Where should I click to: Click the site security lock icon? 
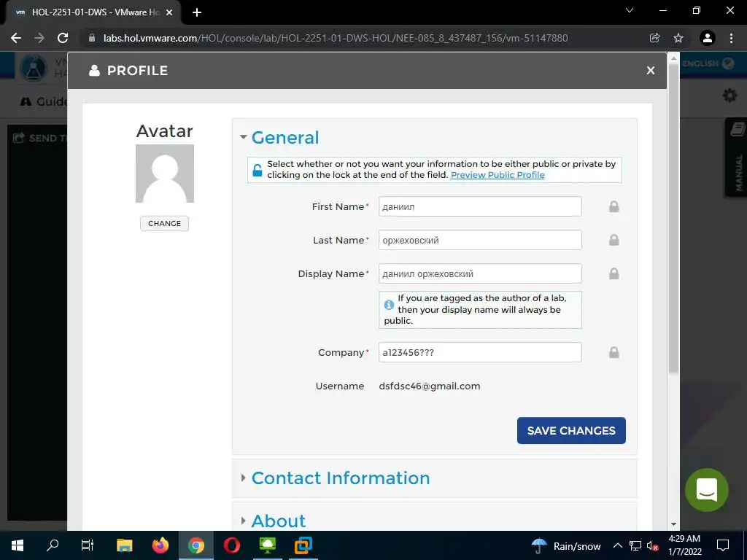point(92,38)
